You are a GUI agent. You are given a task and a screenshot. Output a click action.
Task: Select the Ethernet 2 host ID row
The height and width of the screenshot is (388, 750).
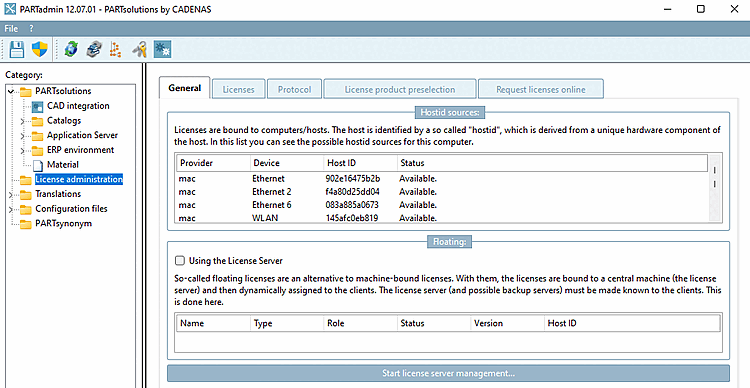coord(442,192)
